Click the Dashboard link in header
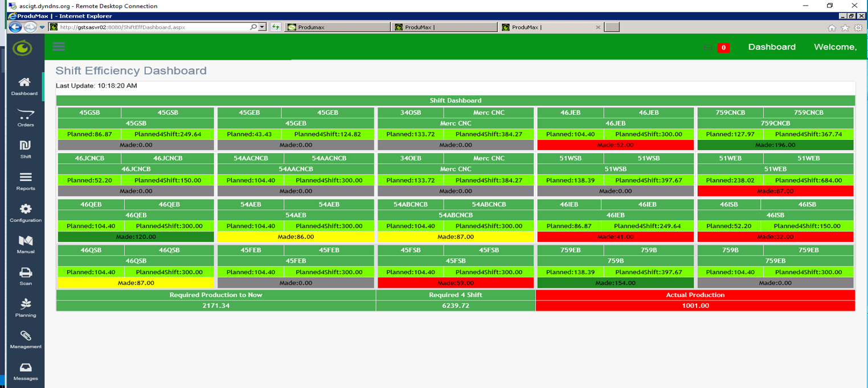 (772, 47)
